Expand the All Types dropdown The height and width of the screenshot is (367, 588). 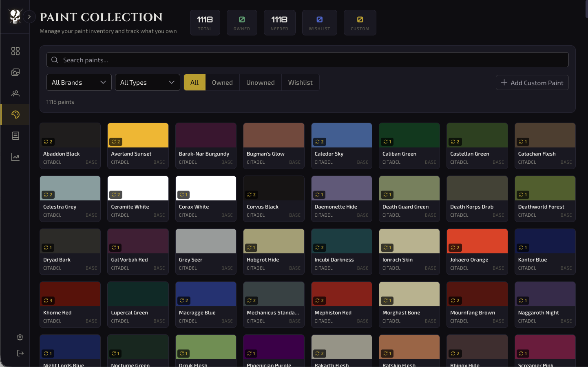pyautogui.click(x=147, y=82)
